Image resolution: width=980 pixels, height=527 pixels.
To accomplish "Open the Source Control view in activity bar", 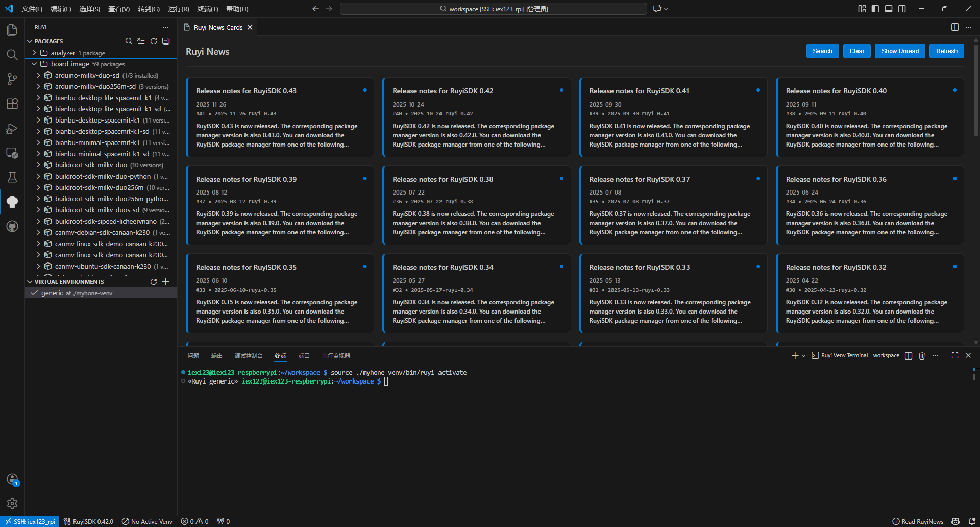I will (12, 79).
